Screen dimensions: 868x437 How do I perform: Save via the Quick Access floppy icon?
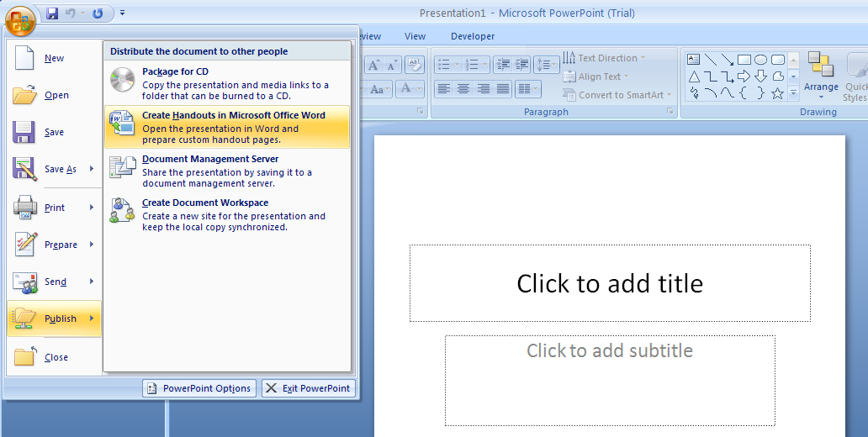tap(52, 13)
